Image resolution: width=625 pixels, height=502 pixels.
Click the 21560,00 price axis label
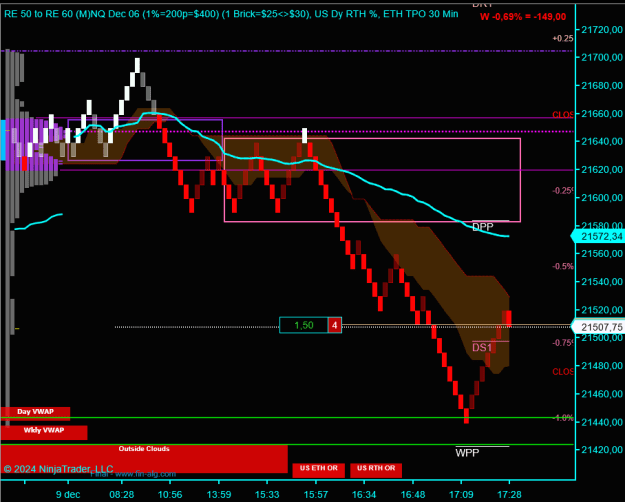[x=602, y=254]
